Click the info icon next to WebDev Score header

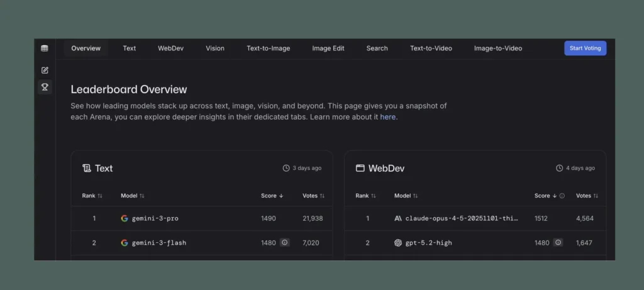point(562,196)
